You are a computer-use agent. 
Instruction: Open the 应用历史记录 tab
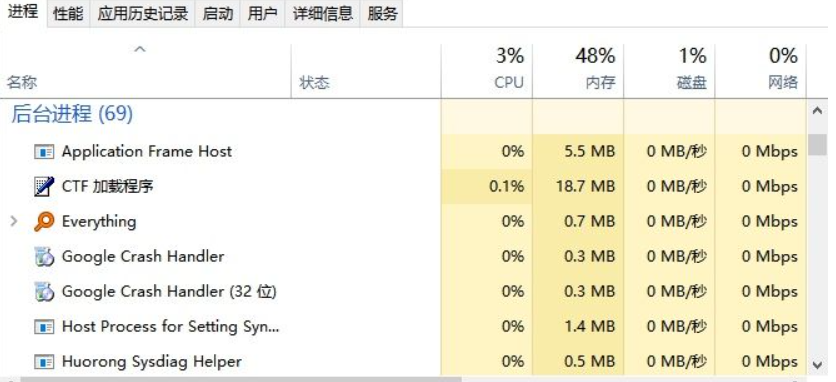coord(142,14)
